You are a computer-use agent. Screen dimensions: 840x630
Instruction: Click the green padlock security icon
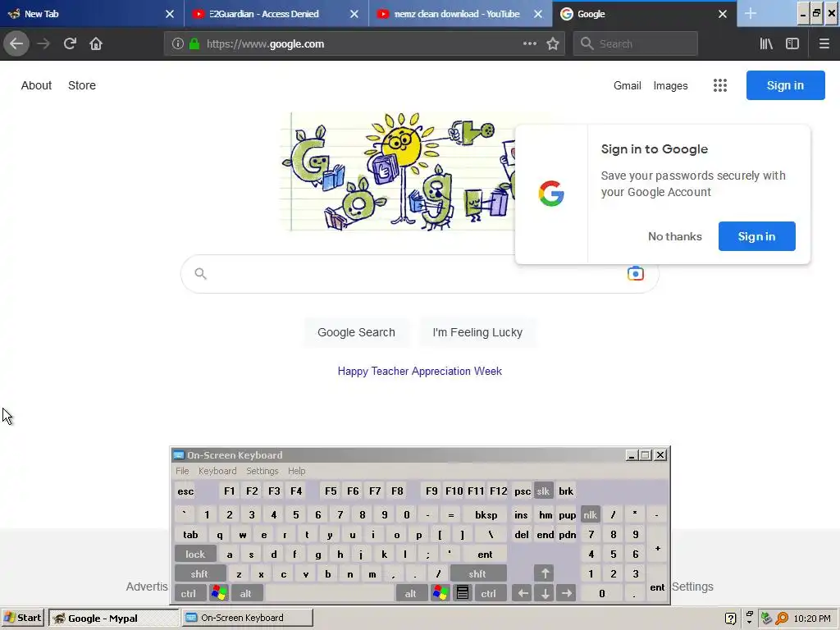[194, 44]
